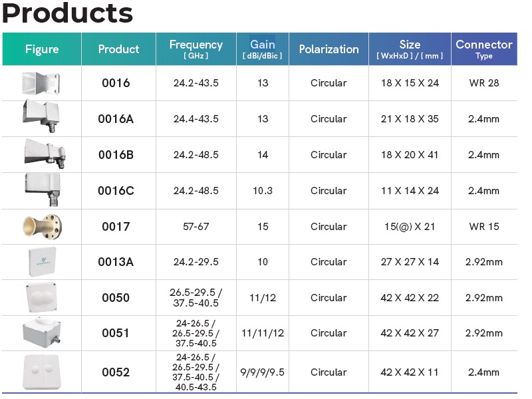Image resolution: width=532 pixels, height=399 pixels.
Task: Select the Gain dBi/dBic header
Action: tap(263, 49)
